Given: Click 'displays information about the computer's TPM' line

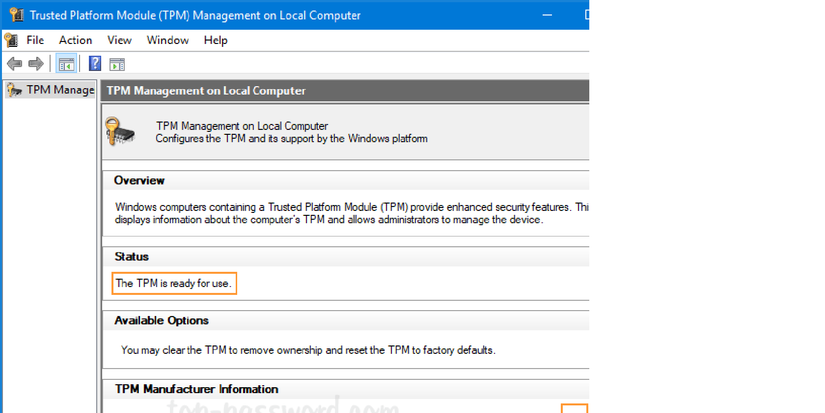Looking at the screenshot, I should 329,219.
